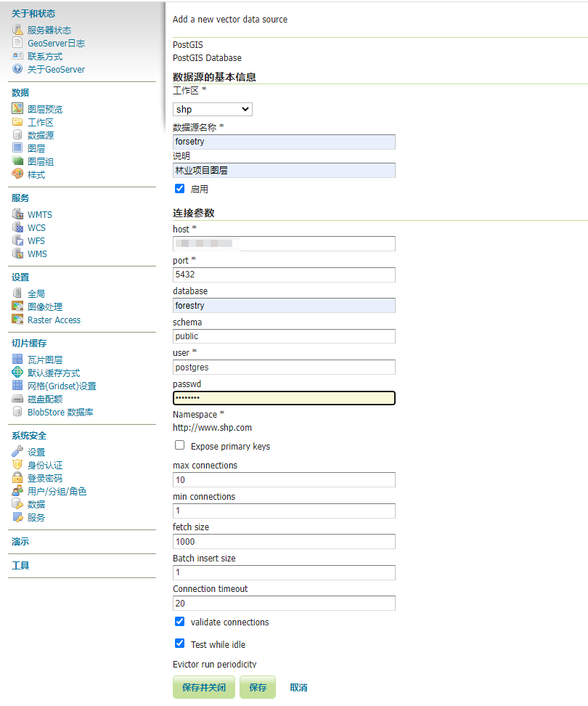Viewport: 588px width, 706px height.
Task: Open the 演示 (Demos) section
Action: pos(20,542)
